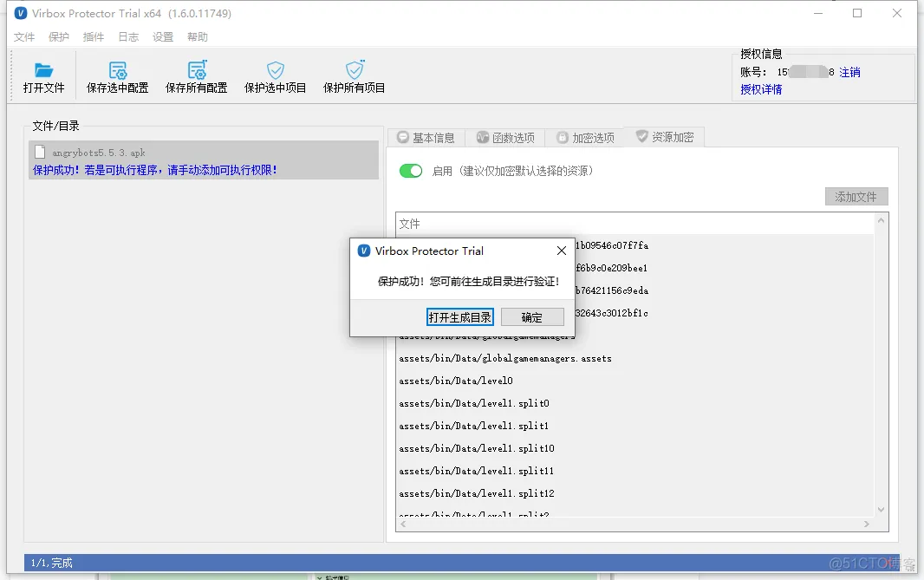Open the 保护 menu
The height and width of the screenshot is (580, 924).
[x=58, y=37]
